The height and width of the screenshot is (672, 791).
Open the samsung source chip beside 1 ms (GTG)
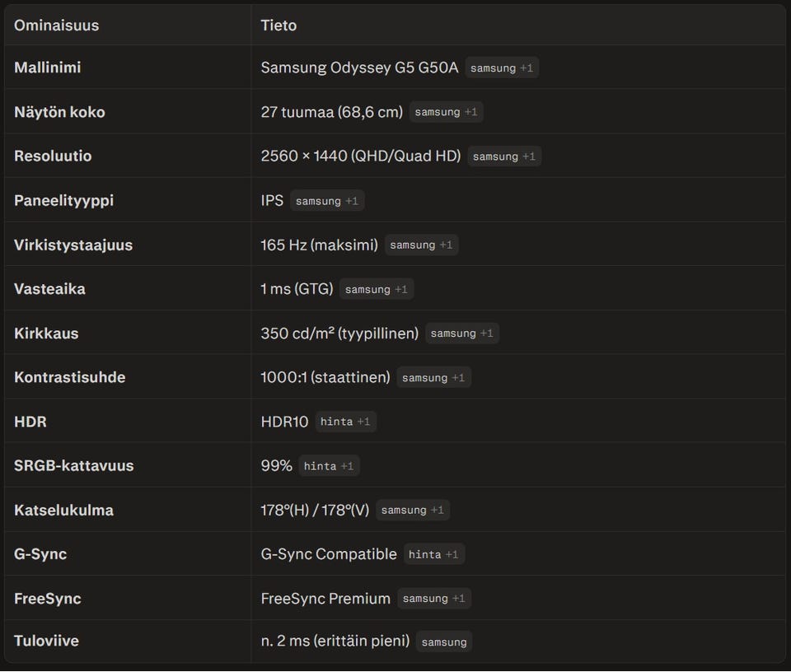point(377,289)
